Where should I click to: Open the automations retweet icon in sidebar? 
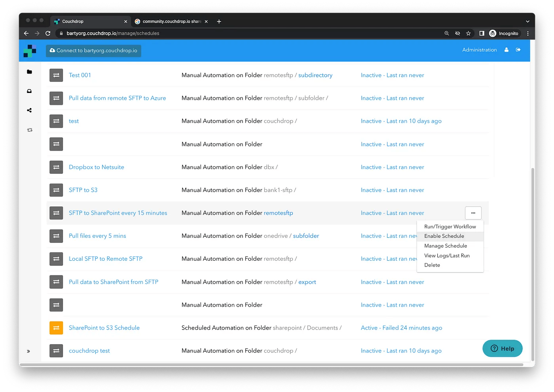point(30,130)
